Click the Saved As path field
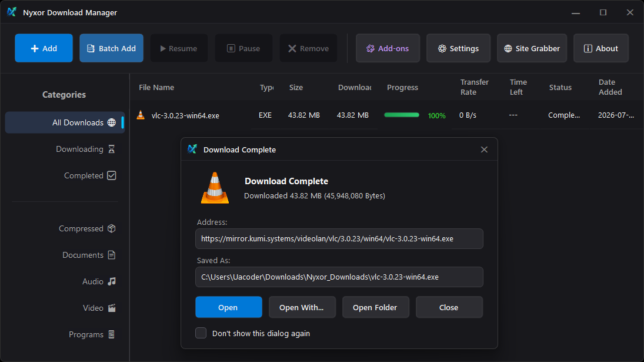This screenshot has height=362, width=644. (339, 277)
